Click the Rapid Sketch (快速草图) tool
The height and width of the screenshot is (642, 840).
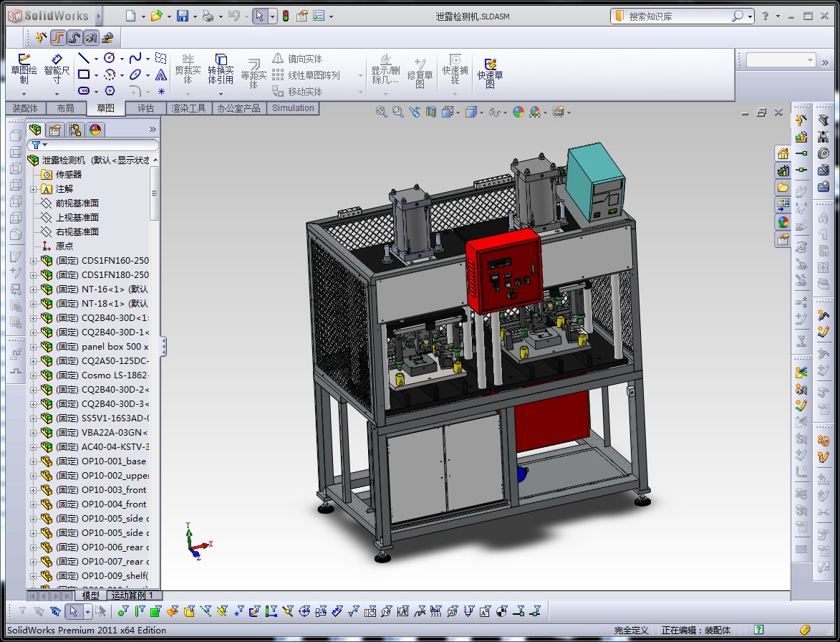click(x=490, y=73)
